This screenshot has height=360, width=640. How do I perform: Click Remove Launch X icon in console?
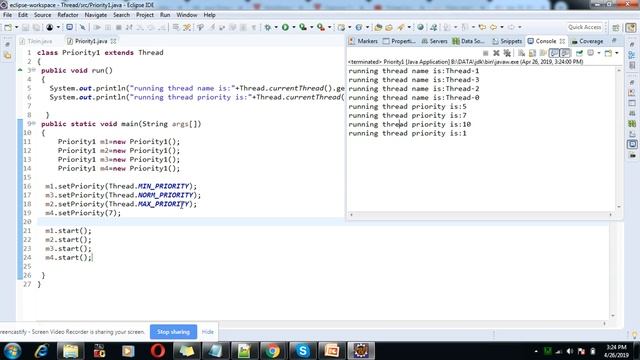pyautogui.click(x=496, y=53)
